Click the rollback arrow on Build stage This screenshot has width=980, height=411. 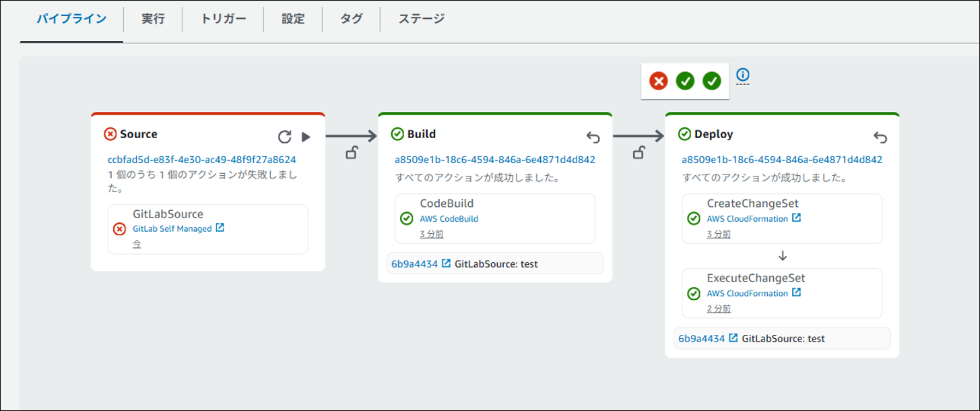[x=593, y=137]
